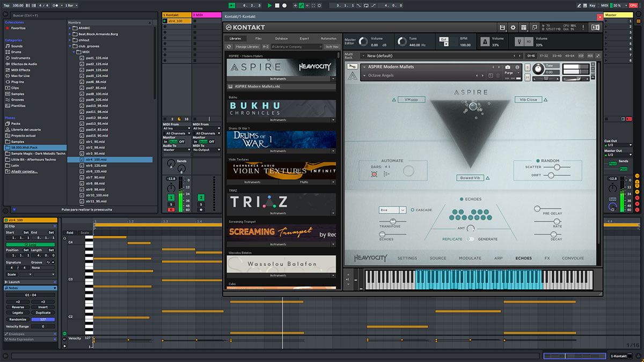Click the TRANSPOSE slider in Echoes

click(392, 221)
